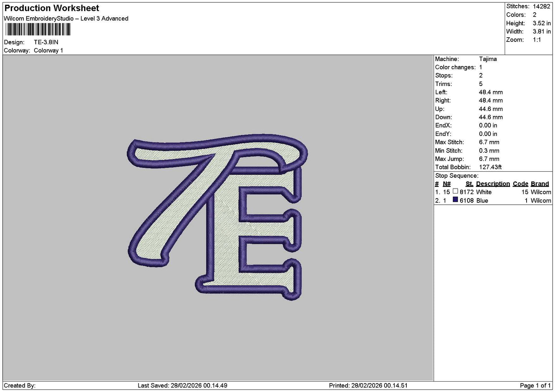Click the barcode image in the header
This screenshot has height=392, width=555.
click(38, 30)
